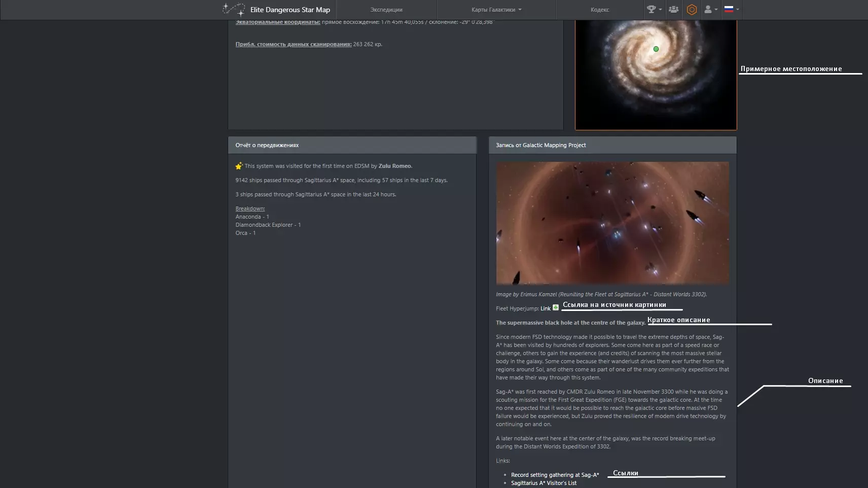Open the Кодекс menu item
Image resolution: width=868 pixels, height=488 pixels.
click(600, 10)
